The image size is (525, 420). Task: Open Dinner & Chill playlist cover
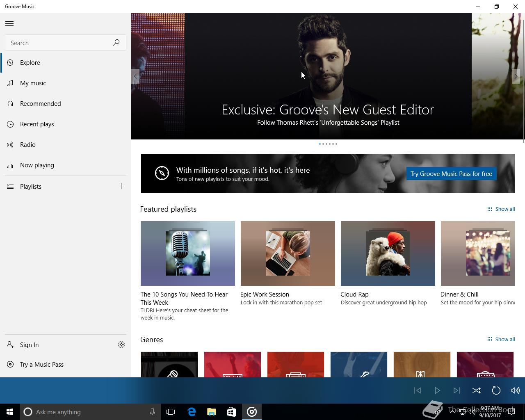(x=478, y=253)
